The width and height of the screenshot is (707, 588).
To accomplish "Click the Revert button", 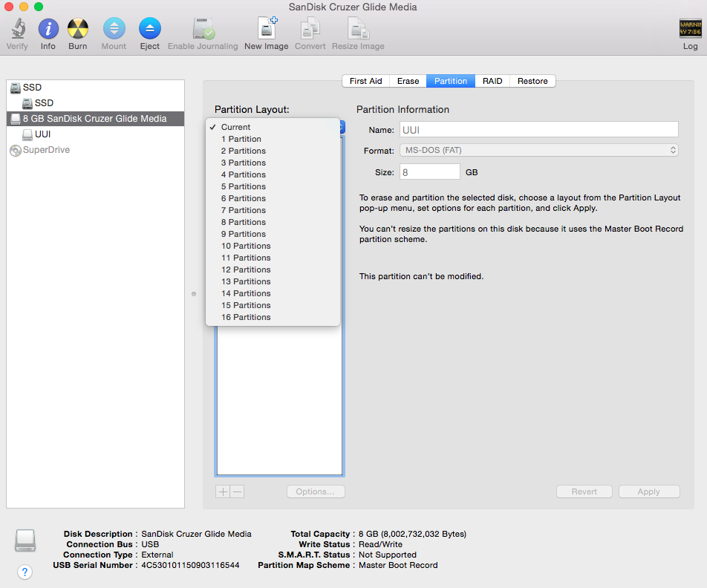I will 584,491.
